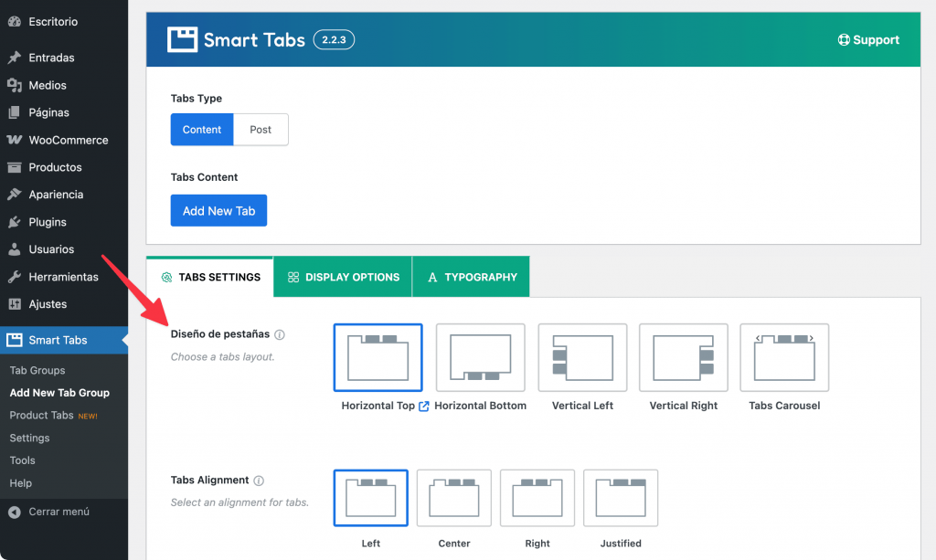Click the Plugins plug icon
936x560 pixels.
click(15, 222)
